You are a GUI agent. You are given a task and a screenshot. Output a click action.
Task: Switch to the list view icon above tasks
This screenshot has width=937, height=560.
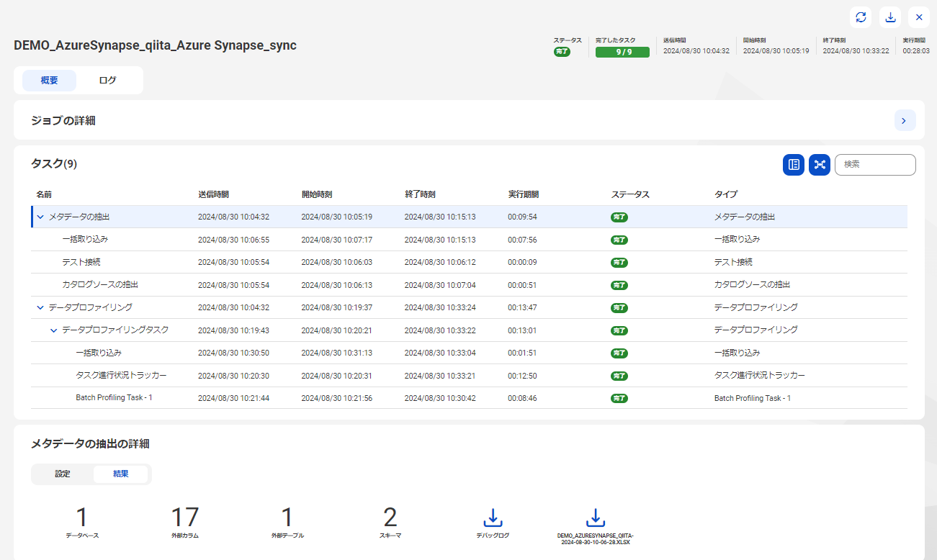click(793, 164)
